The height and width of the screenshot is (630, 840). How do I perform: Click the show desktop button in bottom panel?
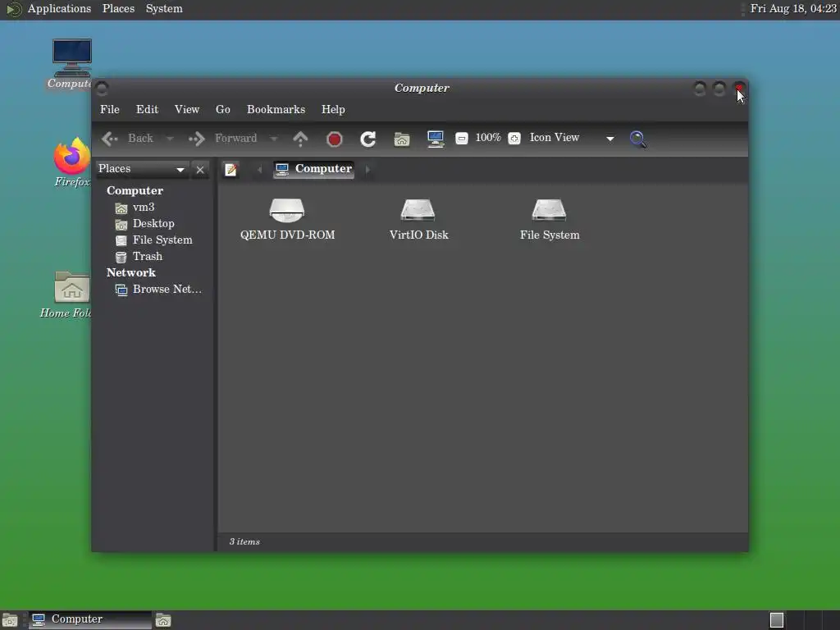click(x=10, y=620)
